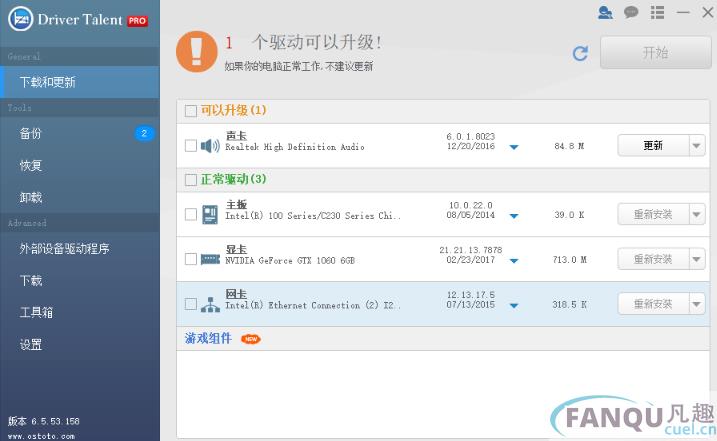The height and width of the screenshot is (441, 717).
Task: Click the sound card speaker icon
Action: (210, 146)
